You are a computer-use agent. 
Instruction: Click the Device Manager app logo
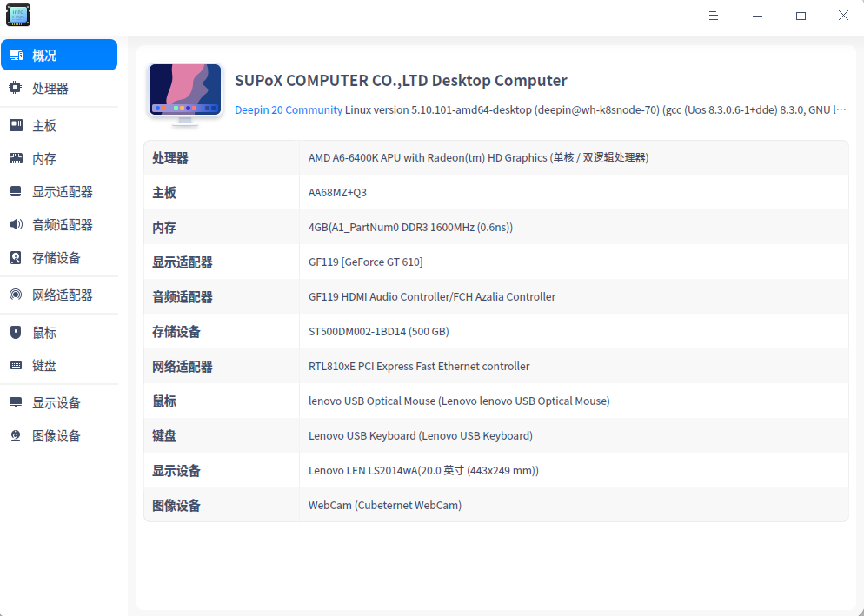[x=18, y=15]
